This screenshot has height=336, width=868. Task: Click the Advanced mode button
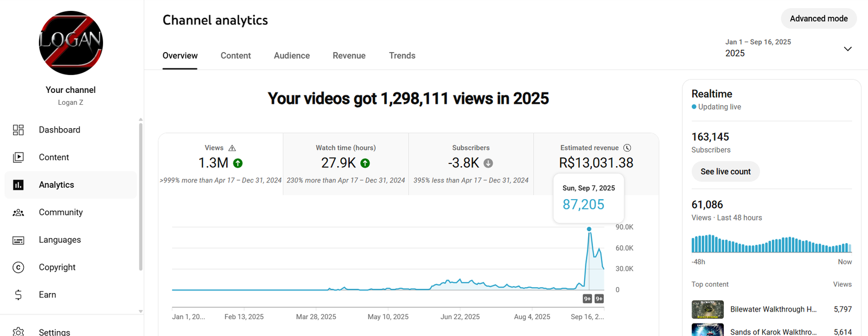(x=819, y=18)
